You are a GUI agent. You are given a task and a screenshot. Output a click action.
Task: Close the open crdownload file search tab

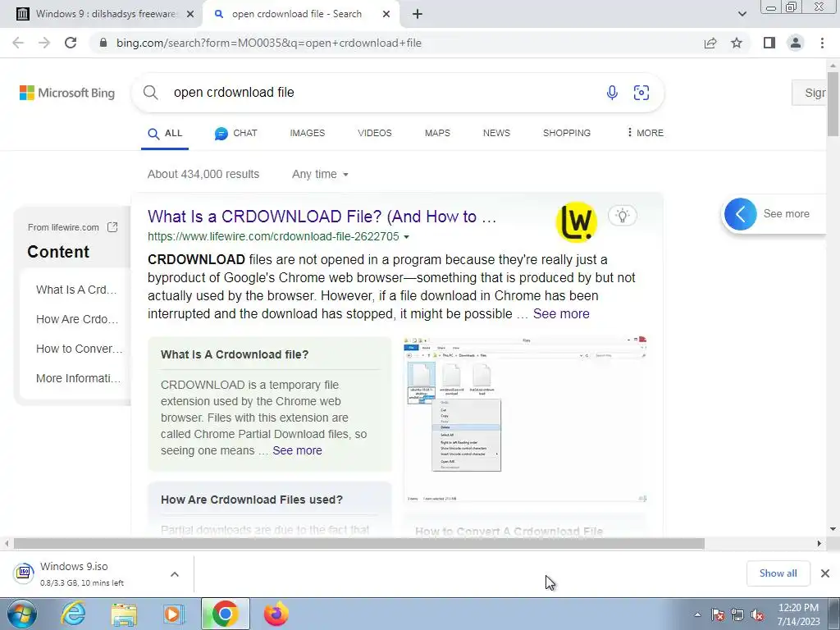pyautogui.click(x=386, y=15)
